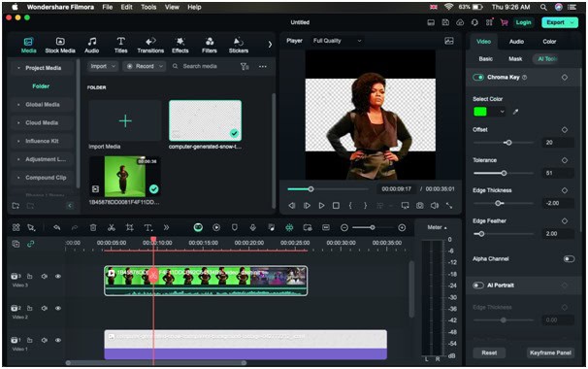Expand Global Media section

(18, 105)
